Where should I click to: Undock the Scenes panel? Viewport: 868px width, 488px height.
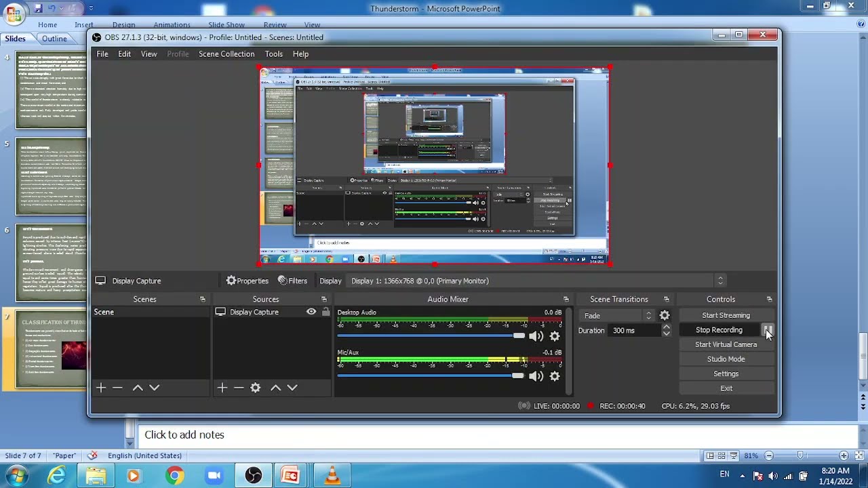[203, 299]
